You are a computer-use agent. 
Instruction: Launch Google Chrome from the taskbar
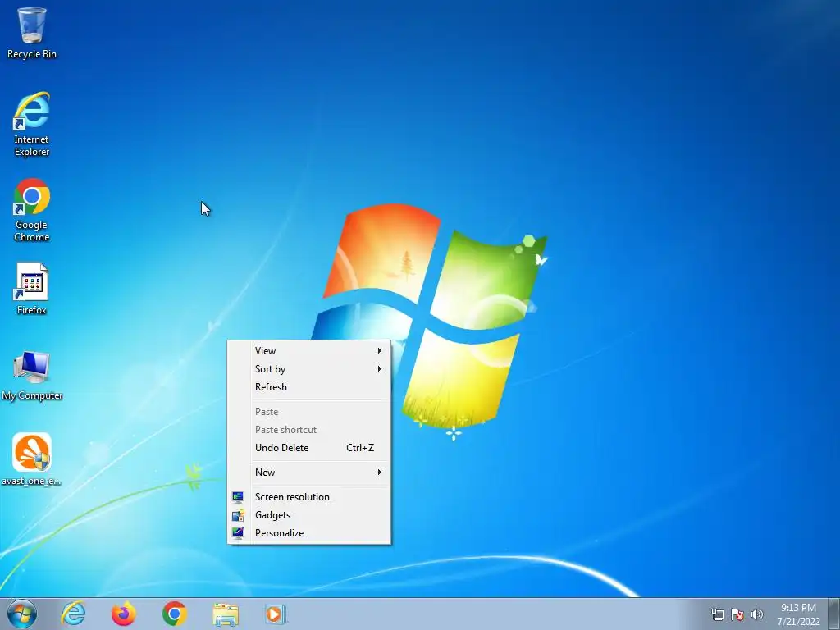coord(175,614)
